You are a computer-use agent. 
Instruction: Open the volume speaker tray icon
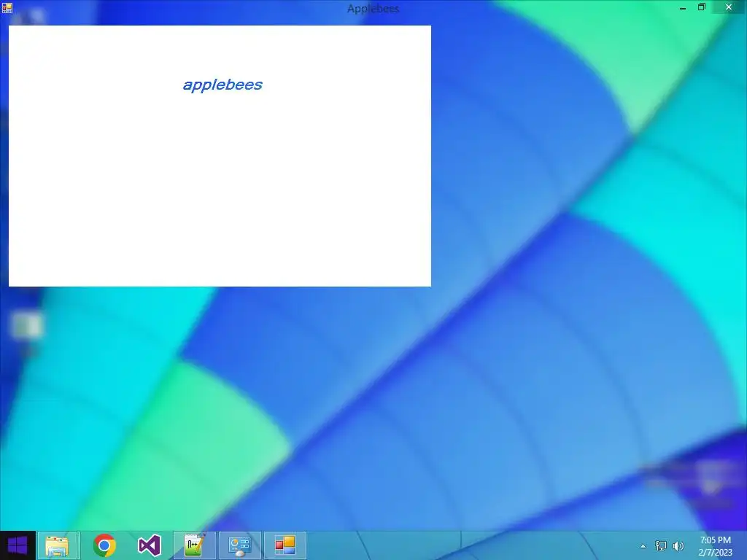click(678, 546)
